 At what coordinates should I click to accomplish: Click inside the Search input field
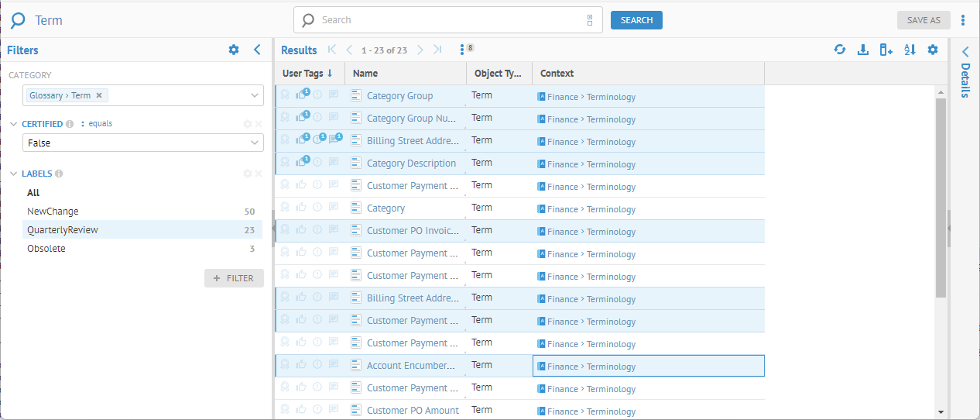coord(449,20)
